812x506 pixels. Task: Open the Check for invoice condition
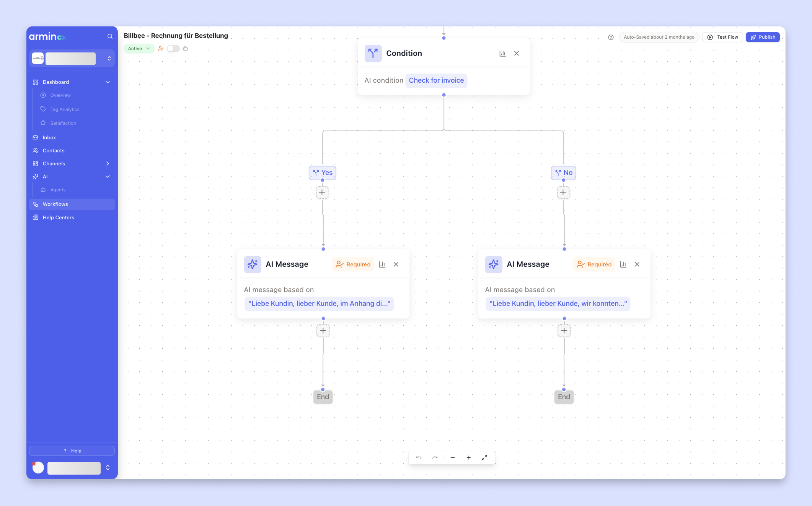(436, 80)
